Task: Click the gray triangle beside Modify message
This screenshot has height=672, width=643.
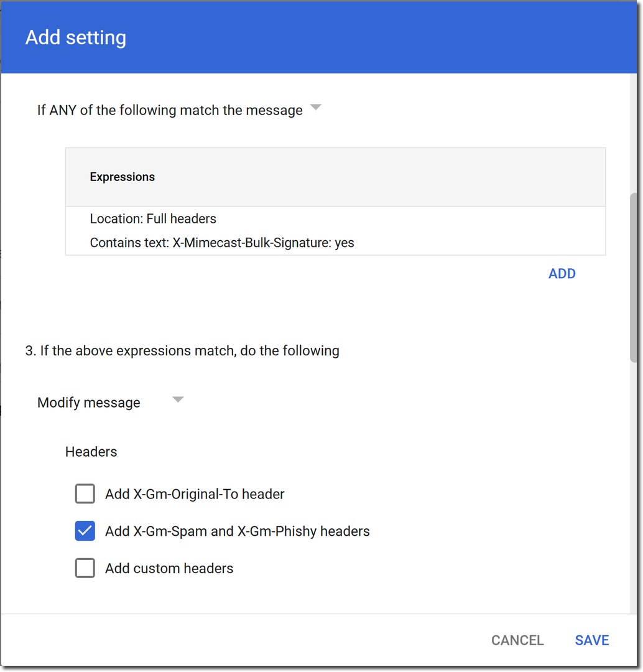Action: click(178, 399)
